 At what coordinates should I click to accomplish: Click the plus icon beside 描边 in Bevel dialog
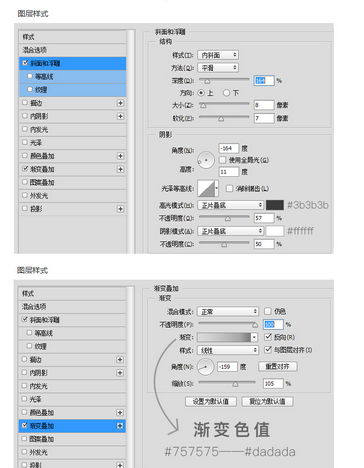point(120,103)
